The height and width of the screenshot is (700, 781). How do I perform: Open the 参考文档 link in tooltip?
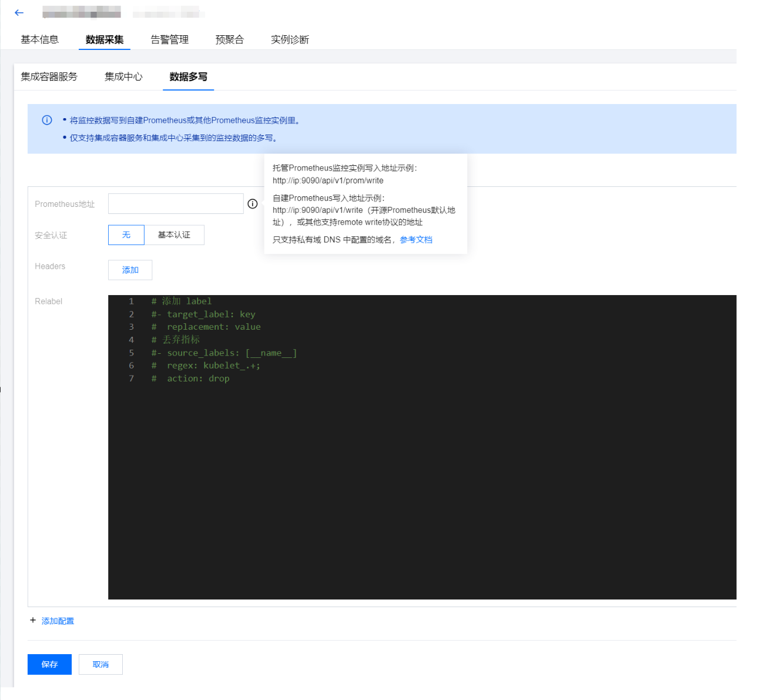(416, 239)
